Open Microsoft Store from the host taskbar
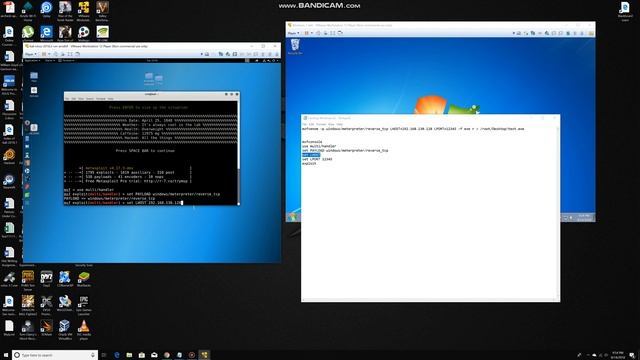640x360 pixels. (x=142, y=355)
